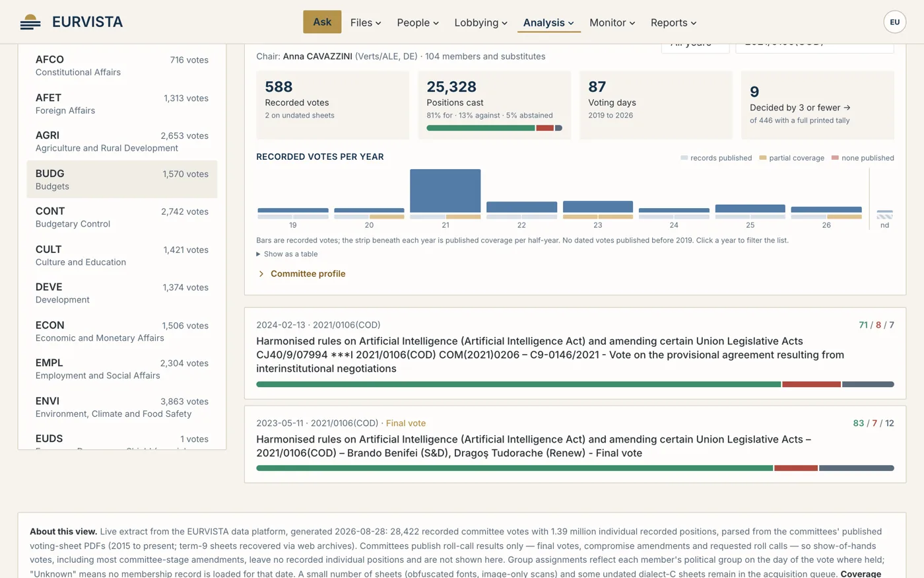
Task: Select AGRI Agriculture and Rural Development
Action: [122, 141]
